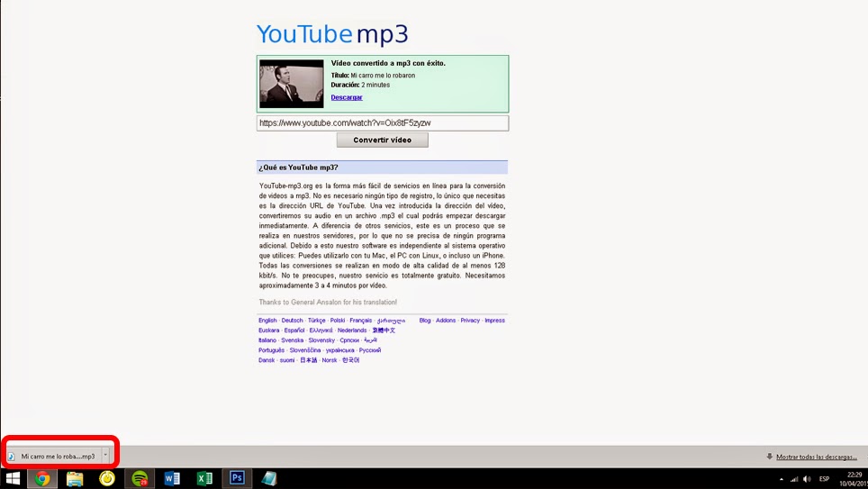Click Thanks to General Ansalon translation credit
868x489 pixels.
(x=328, y=303)
